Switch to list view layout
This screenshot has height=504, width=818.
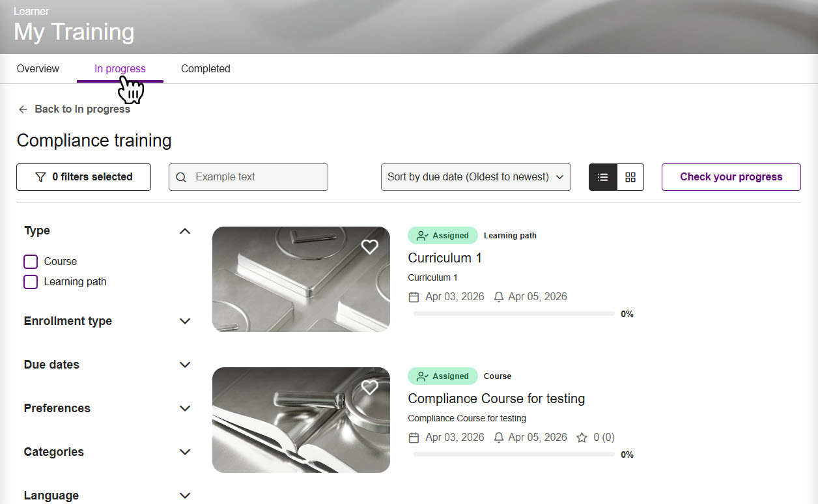point(603,177)
